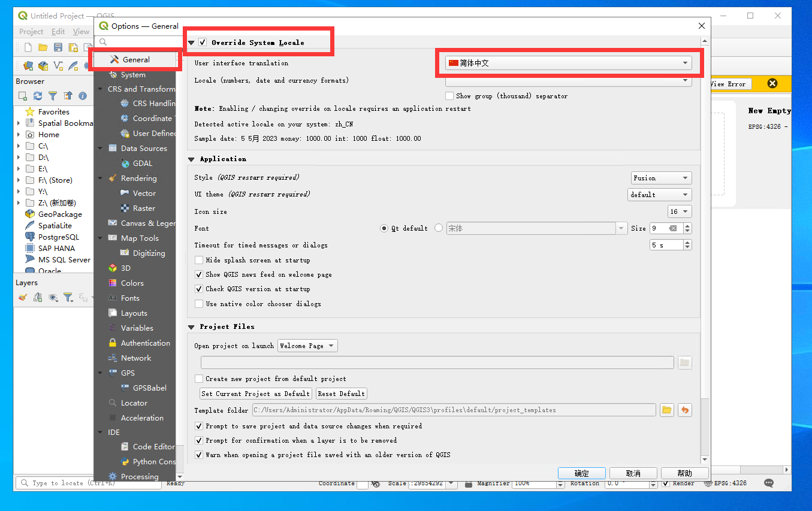
Task: Enable Use native color chooser dialogs
Action: (x=199, y=304)
